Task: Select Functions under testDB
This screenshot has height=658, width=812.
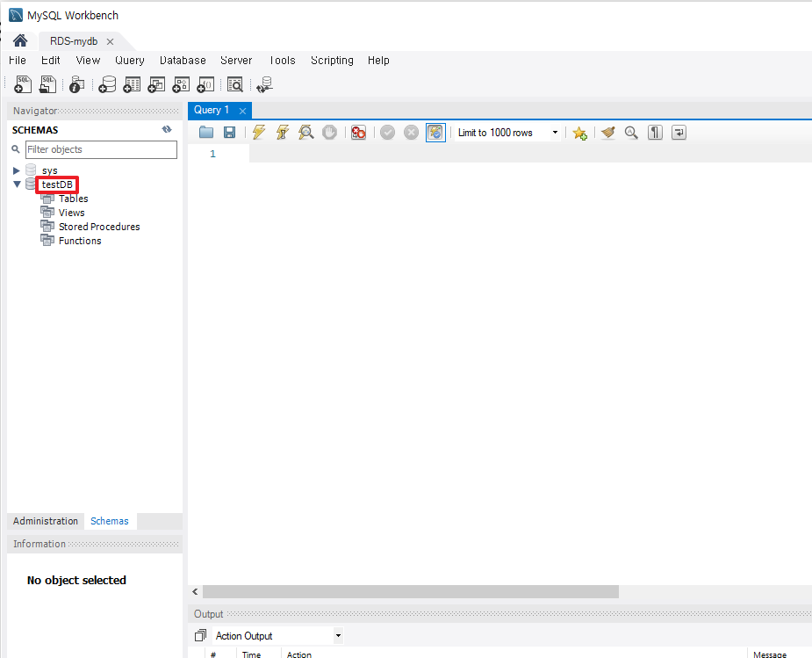Action: coord(80,241)
